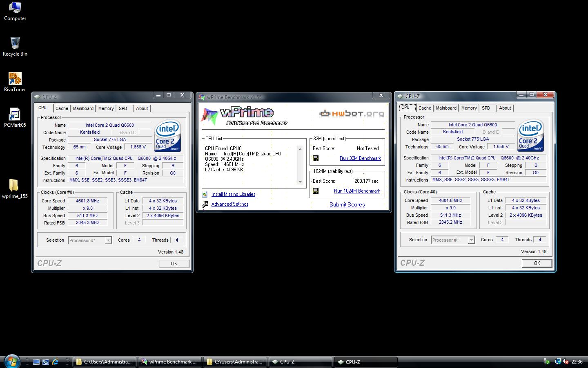Select the CPU tab in left CPU-Z
Viewport: 588px width, 368px height.
point(42,108)
